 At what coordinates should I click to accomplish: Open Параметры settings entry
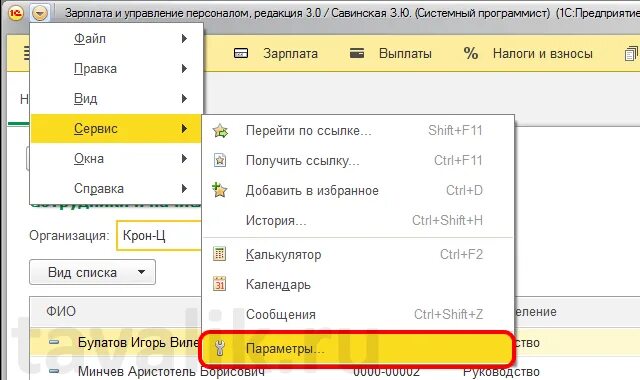(x=357, y=349)
